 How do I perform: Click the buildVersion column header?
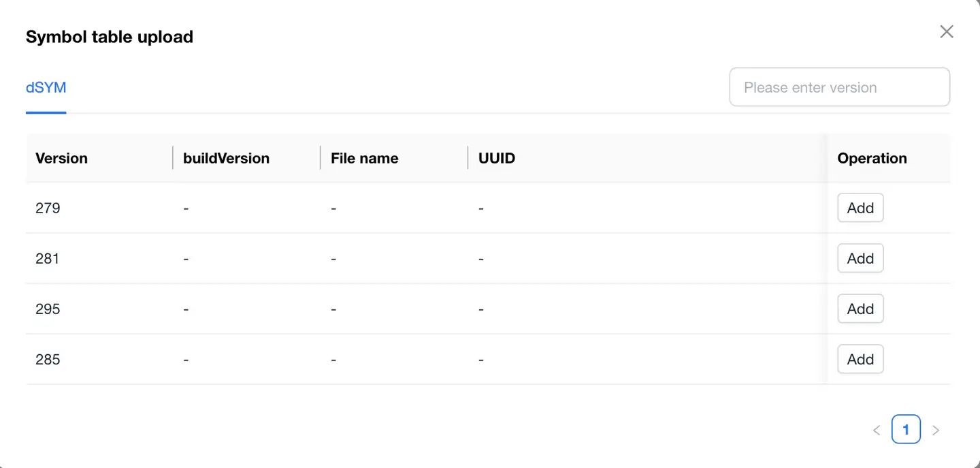pyautogui.click(x=226, y=158)
